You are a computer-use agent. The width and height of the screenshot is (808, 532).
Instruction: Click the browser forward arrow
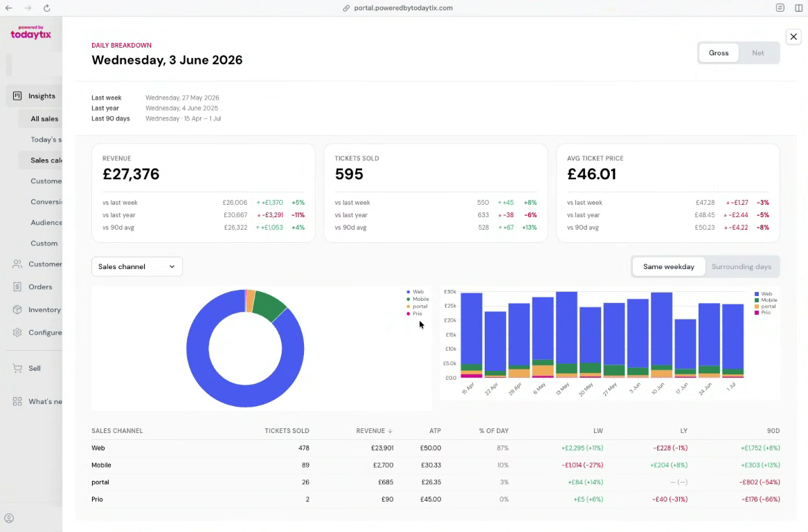pos(28,8)
